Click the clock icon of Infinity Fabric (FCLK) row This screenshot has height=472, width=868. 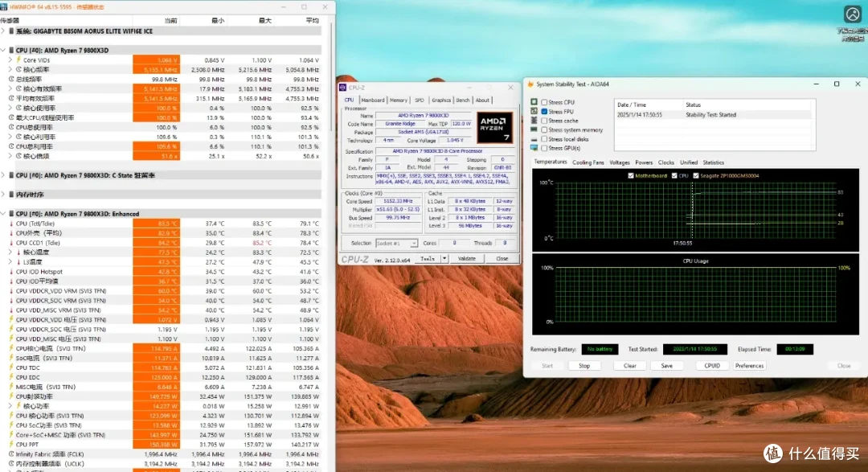pos(11,454)
